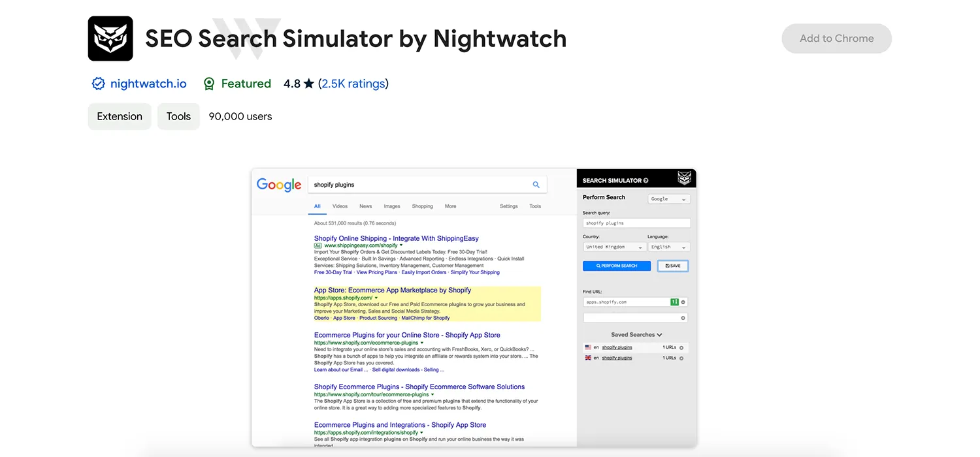Click the star icon beside the 4.8 rating
Viewport: 980px width, 457px height.
[309, 84]
